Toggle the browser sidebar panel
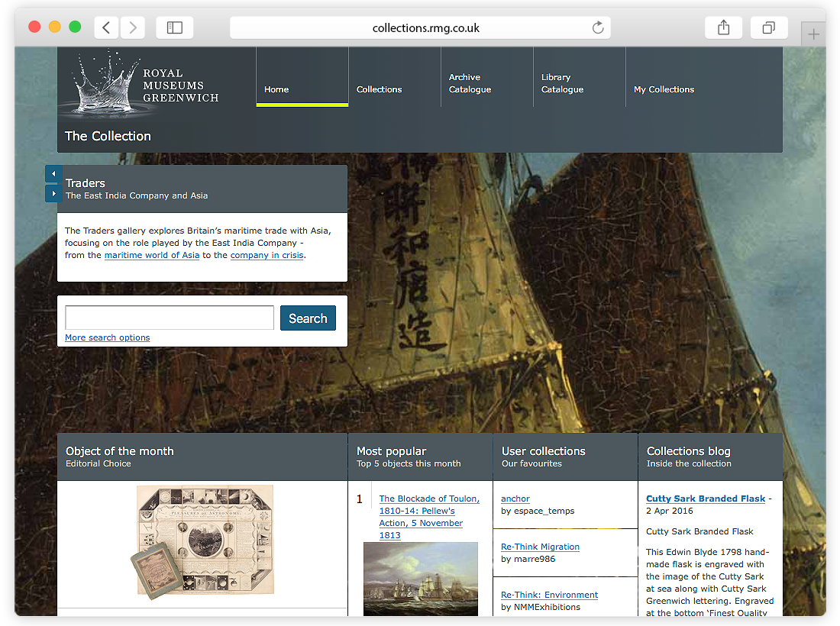The image size is (840, 626). point(175,27)
